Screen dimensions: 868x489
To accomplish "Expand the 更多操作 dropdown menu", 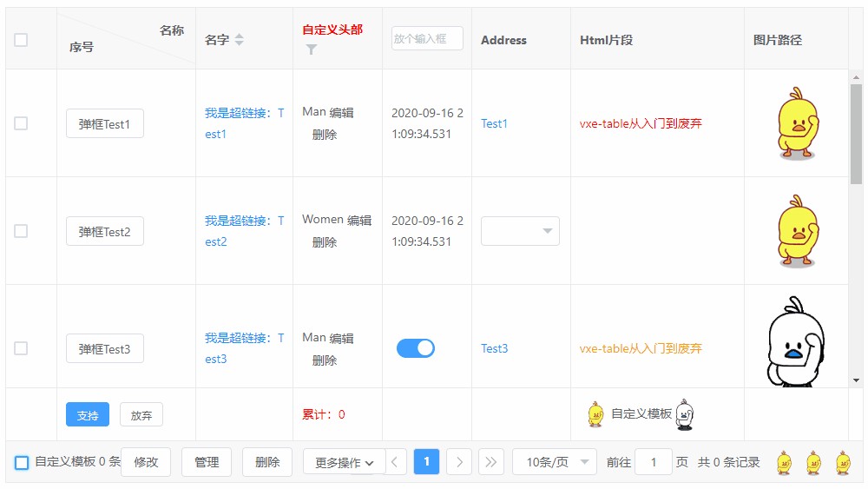I will (344, 463).
